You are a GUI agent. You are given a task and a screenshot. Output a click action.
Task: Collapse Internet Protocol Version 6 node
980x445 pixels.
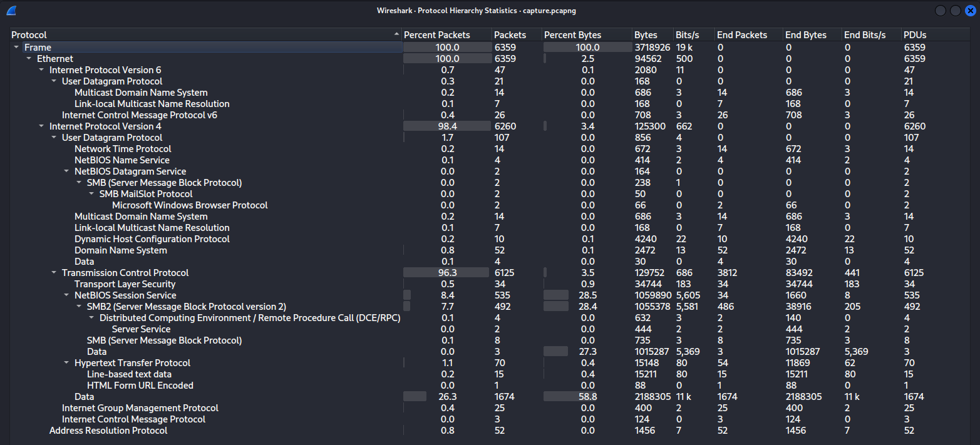(x=42, y=70)
